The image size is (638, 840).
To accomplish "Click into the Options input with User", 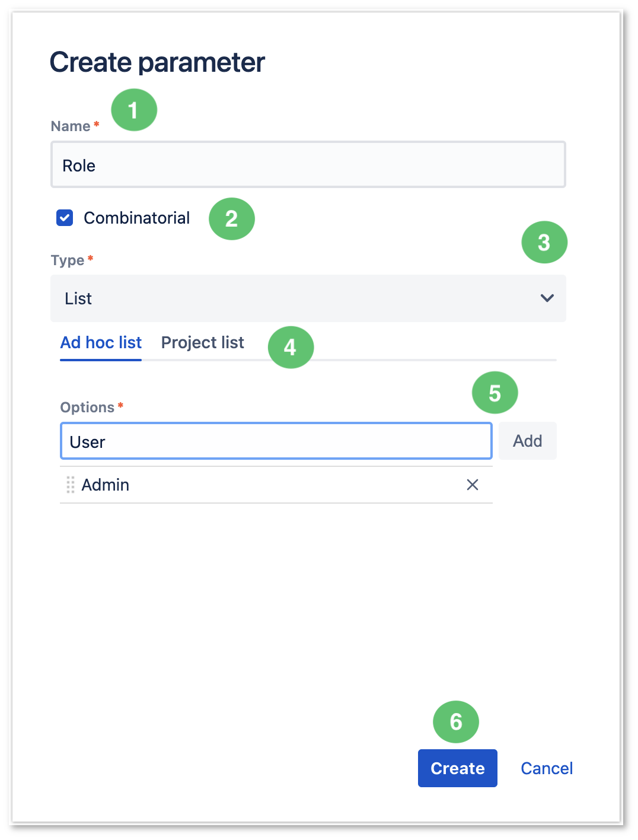I will click(276, 441).
